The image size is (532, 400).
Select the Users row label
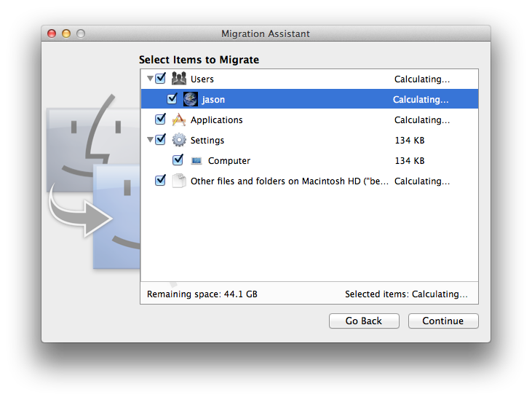pos(202,79)
